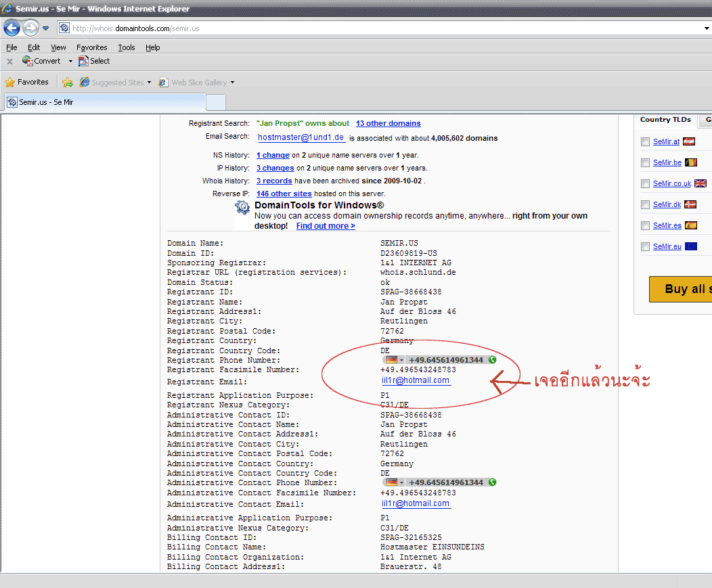Click German flag on Administrative phone number
The height and width of the screenshot is (588, 712).
click(392, 482)
